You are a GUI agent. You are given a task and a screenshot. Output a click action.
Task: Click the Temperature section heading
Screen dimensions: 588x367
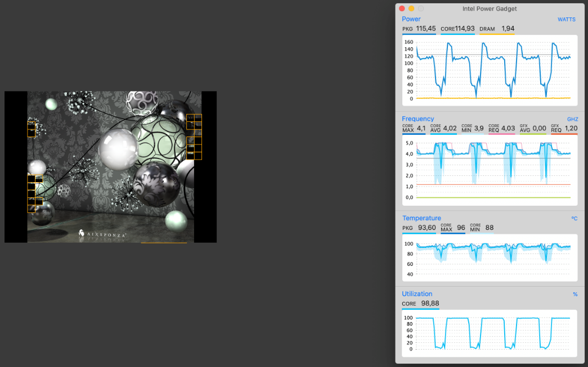click(421, 218)
